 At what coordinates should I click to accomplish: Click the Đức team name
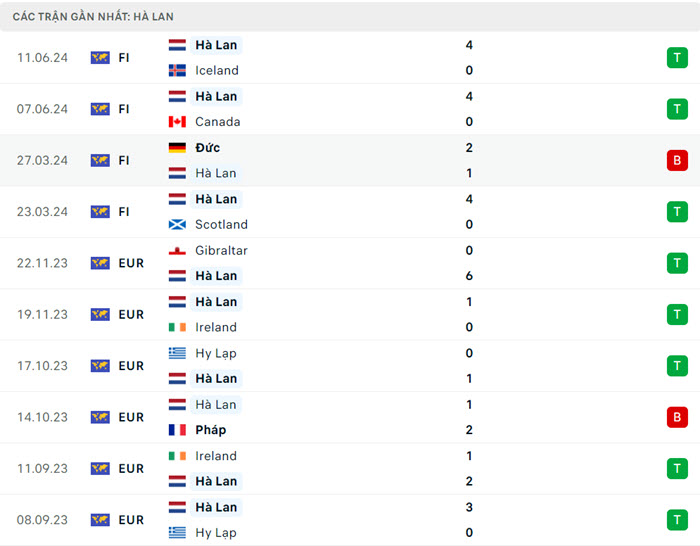pyautogui.click(x=208, y=148)
